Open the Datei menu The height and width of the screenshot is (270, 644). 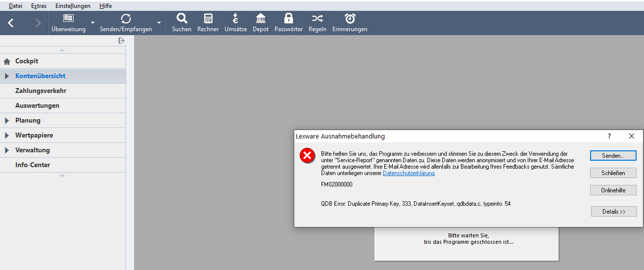(x=15, y=6)
